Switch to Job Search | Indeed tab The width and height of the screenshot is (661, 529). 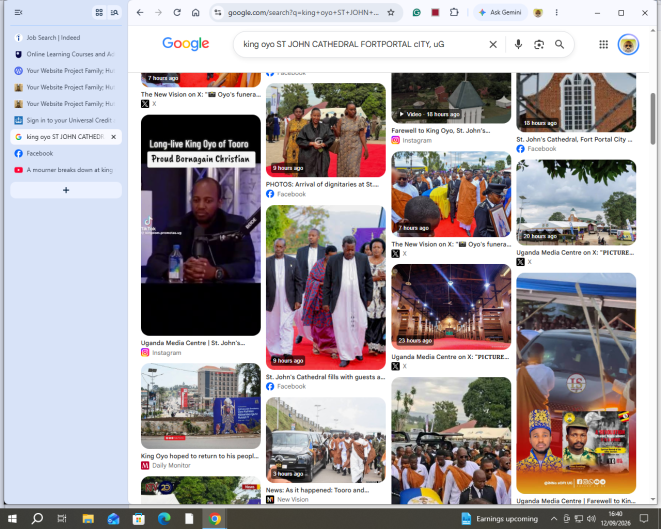tap(66, 38)
